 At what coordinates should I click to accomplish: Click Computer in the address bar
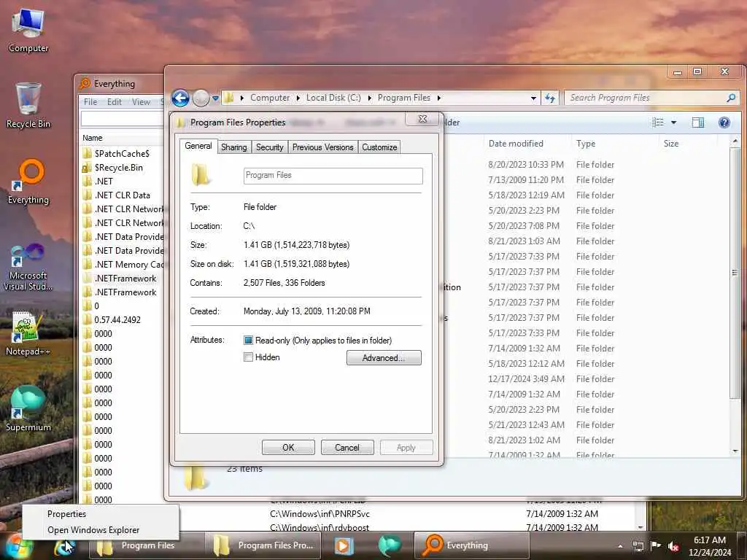tap(270, 98)
